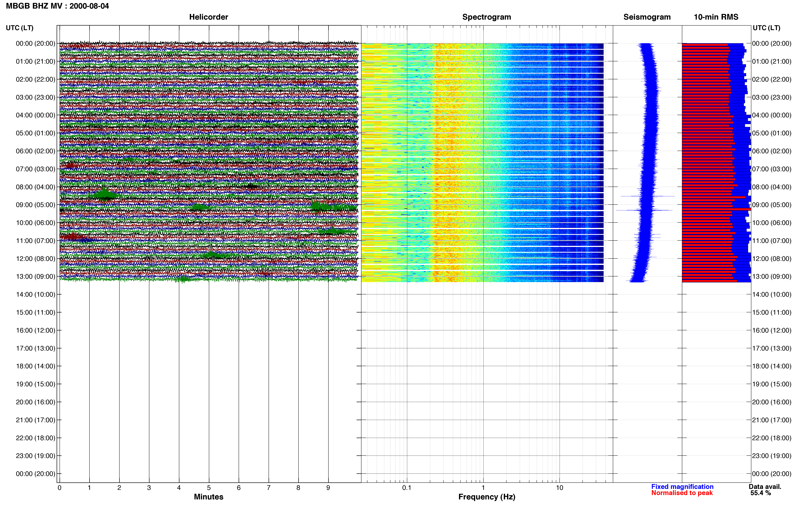Viewport: 812px width, 508px height.
Task: Select the "Helicorder" panel heading
Action: [209, 17]
